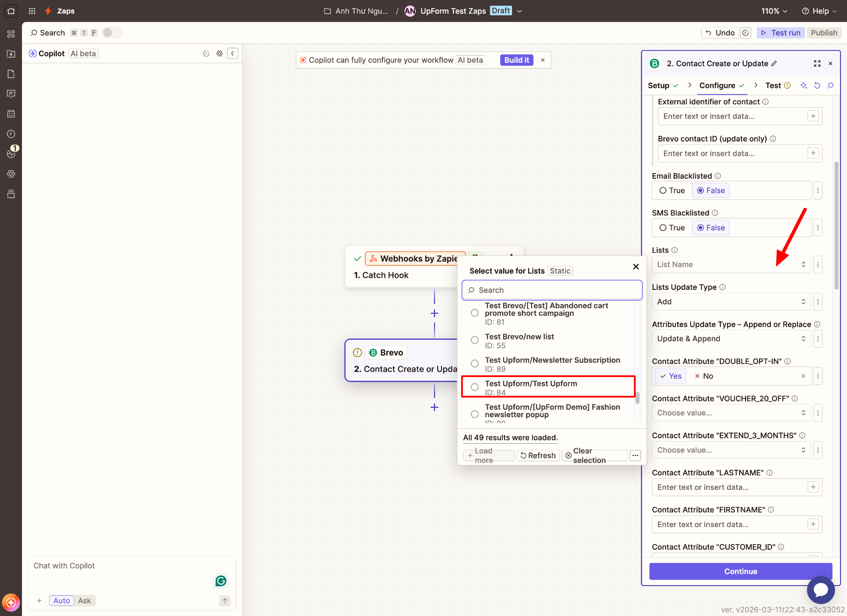
Task: Collapse the Copilot panel
Action: click(x=233, y=53)
